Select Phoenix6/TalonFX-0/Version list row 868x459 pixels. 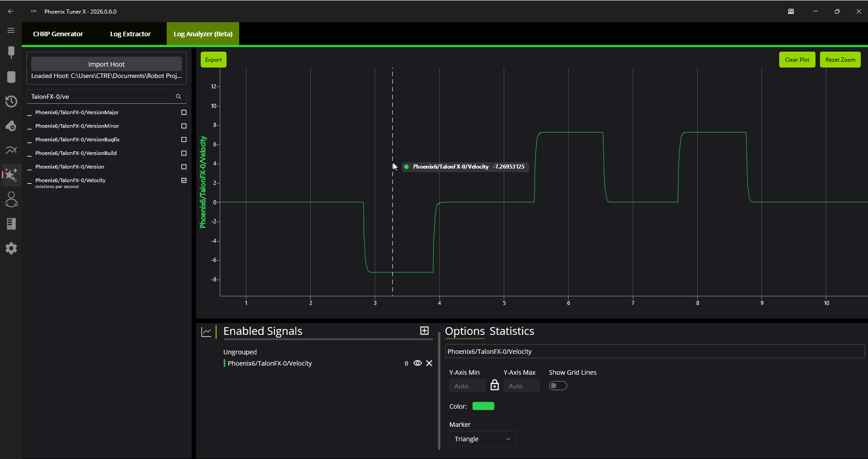pos(106,167)
